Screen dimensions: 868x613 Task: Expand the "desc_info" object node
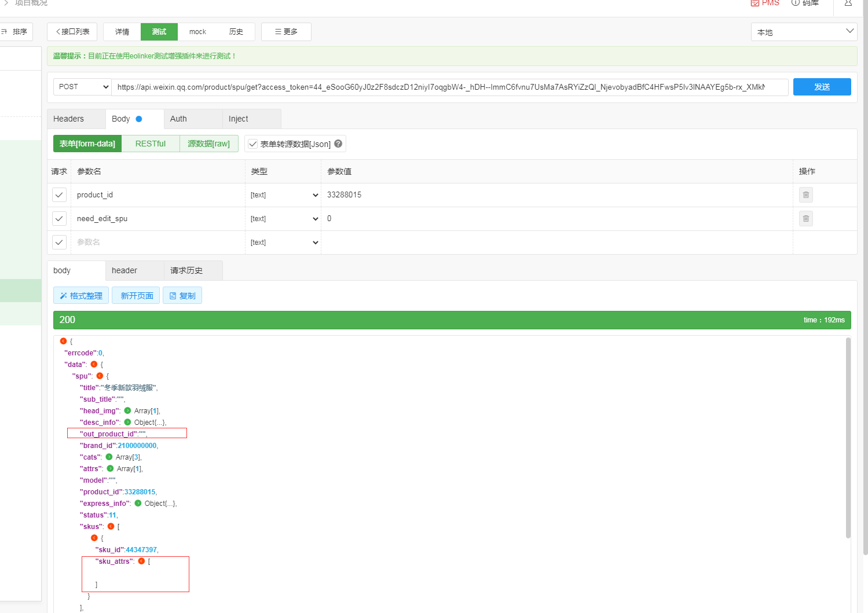(x=127, y=423)
